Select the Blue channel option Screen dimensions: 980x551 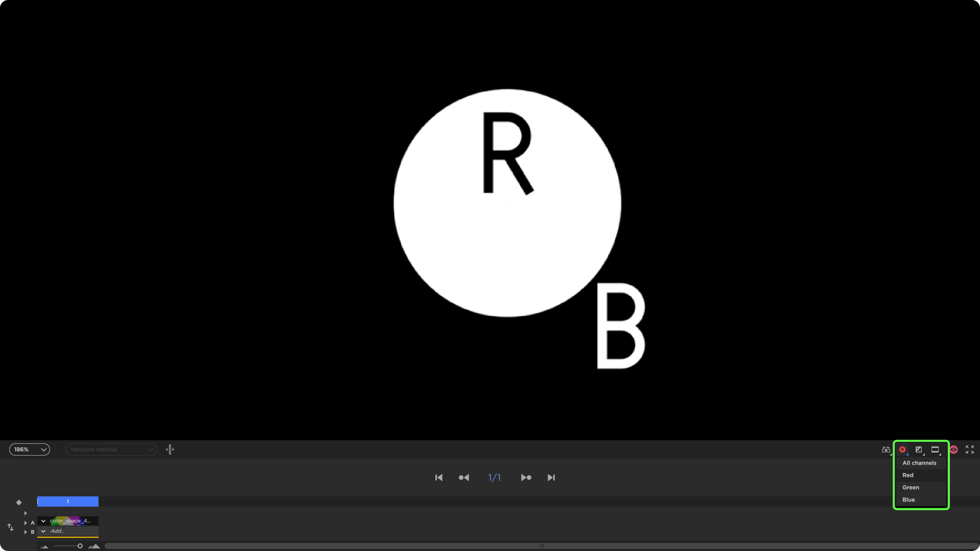(921, 499)
